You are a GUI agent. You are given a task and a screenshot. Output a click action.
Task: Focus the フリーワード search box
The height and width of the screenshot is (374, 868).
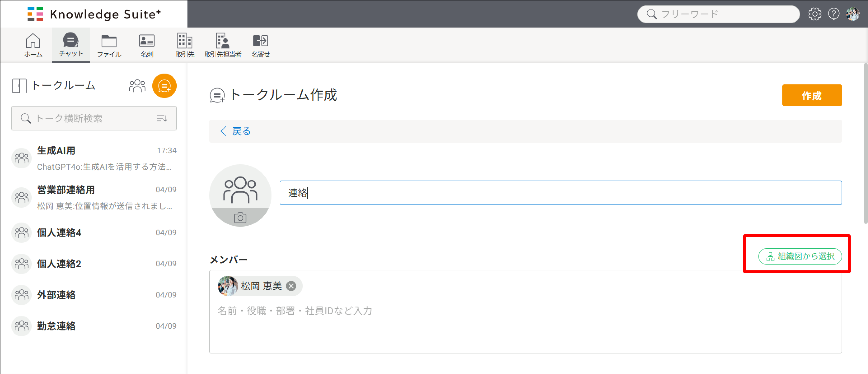pyautogui.click(x=718, y=14)
